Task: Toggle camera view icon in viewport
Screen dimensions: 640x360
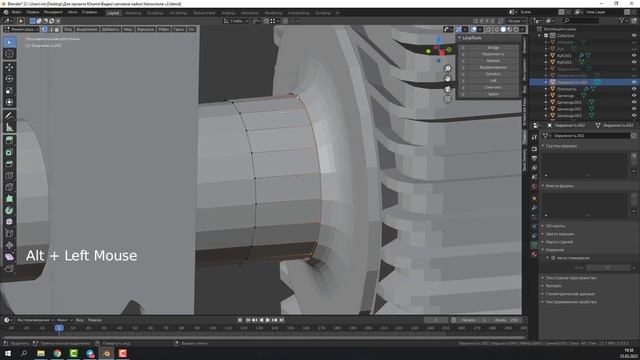Action: click(x=448, y=89)
